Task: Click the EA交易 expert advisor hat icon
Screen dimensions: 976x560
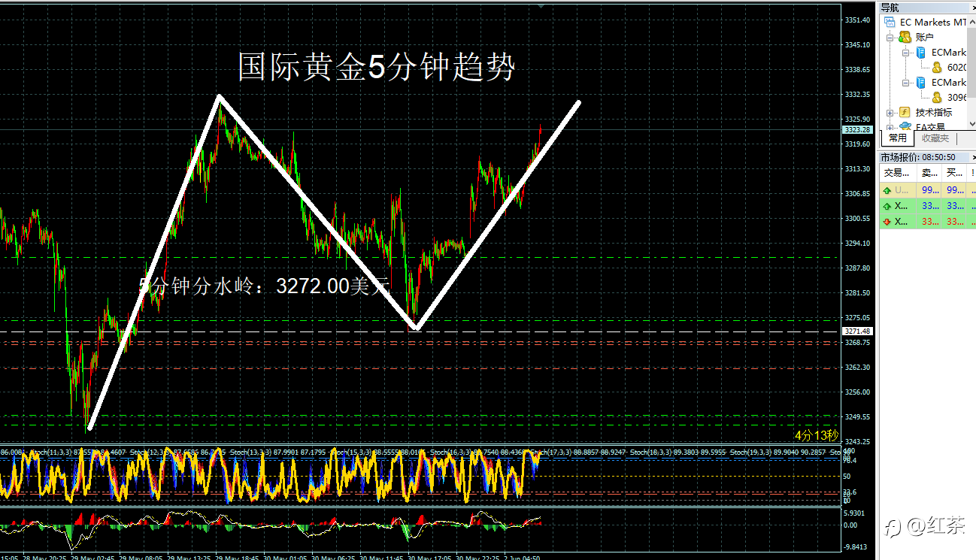Action: [905, 126]
